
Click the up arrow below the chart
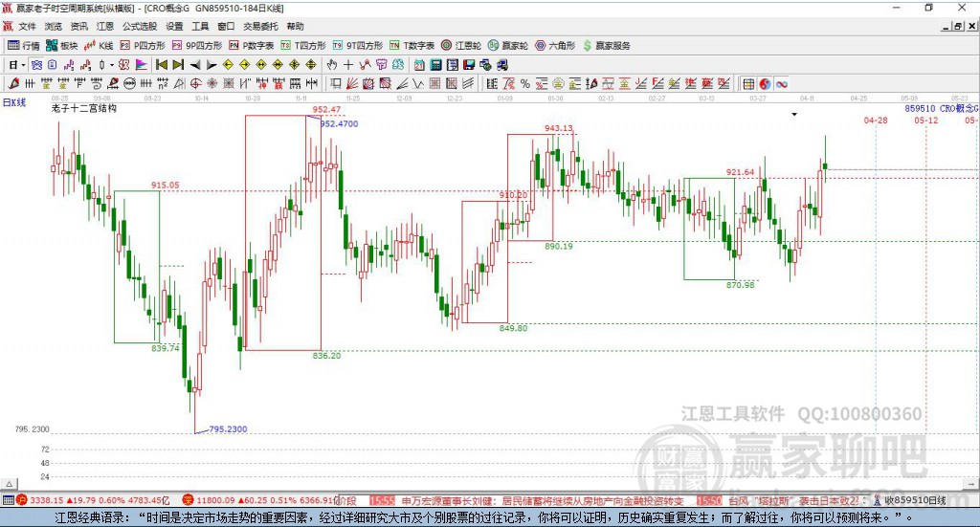coord(10,484)
